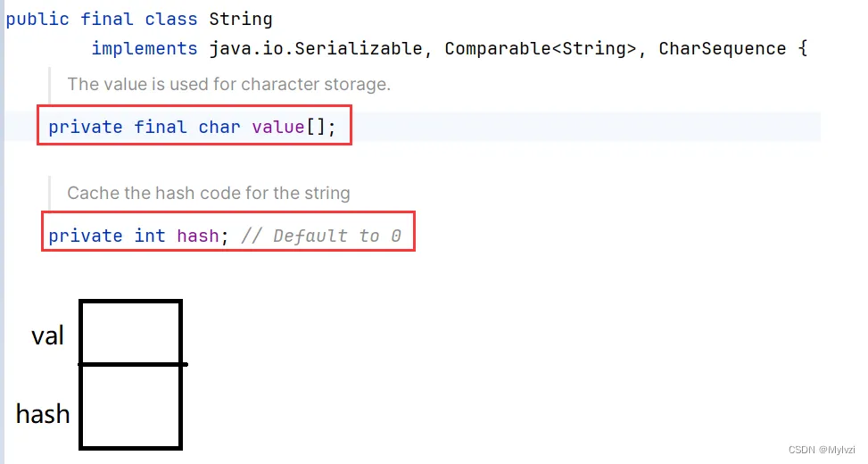
Task: Click the empty box beside val
Action: (x=131, y=332)
